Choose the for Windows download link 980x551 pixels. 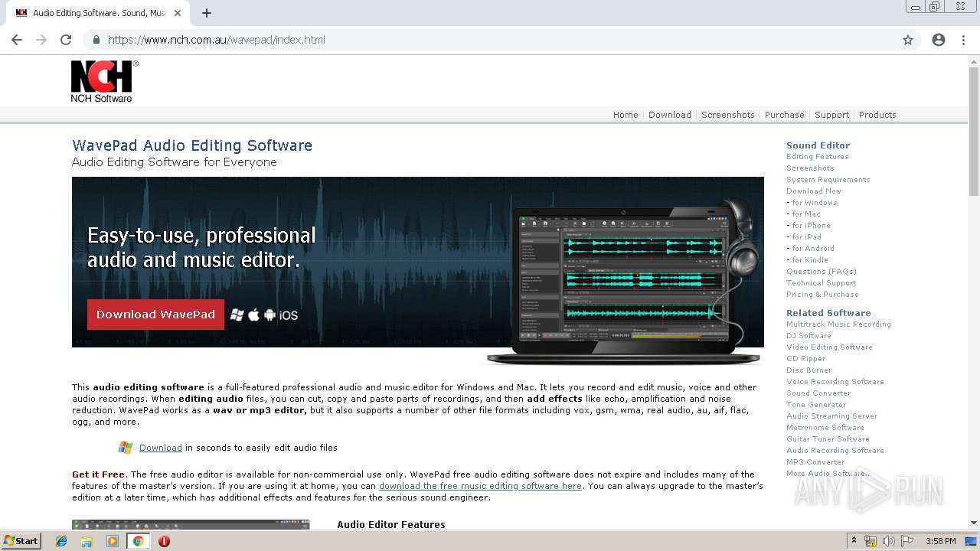point(815,203)
